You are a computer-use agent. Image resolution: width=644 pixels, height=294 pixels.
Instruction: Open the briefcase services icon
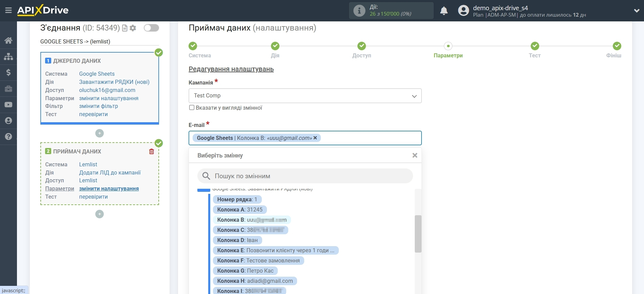pos(8,89)
